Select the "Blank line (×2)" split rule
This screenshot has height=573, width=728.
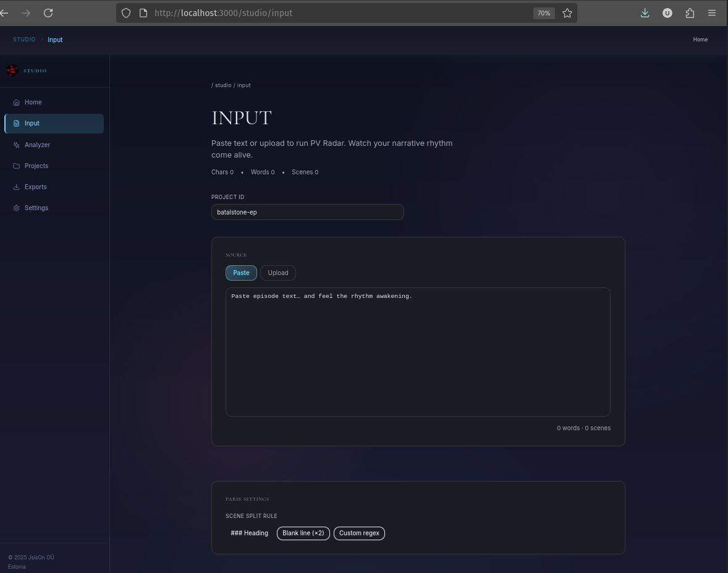pos(303,533)
